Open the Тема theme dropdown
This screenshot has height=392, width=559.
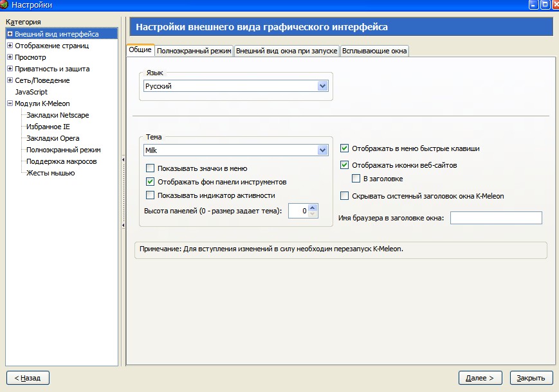coord(323,150)
